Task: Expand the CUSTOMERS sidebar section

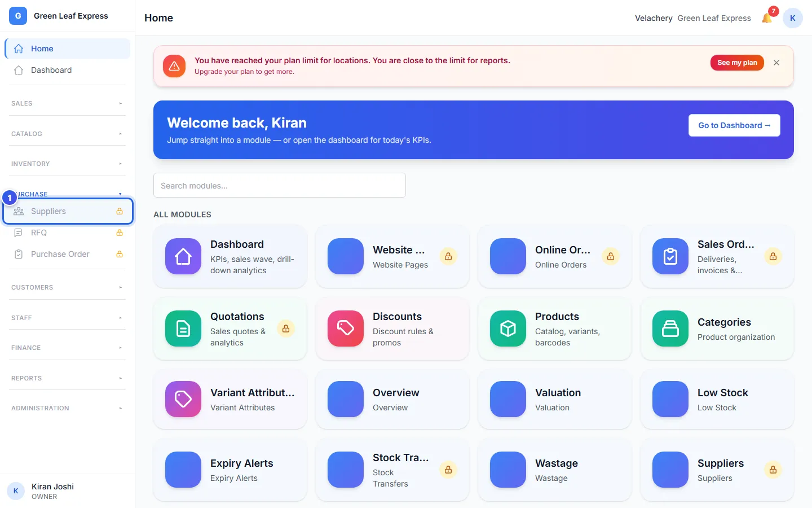Action: click(x=67, y=287)
